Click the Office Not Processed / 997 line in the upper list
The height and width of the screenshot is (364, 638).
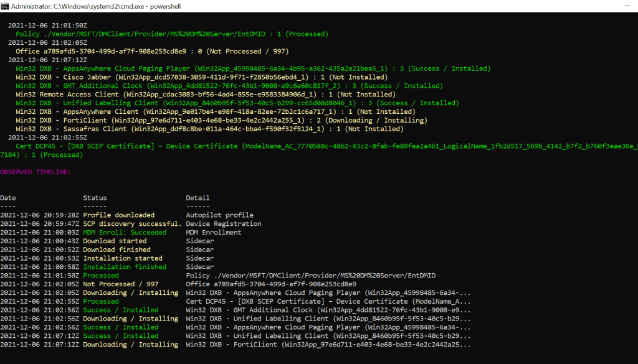pyautogui.click(x=152, y=51)
